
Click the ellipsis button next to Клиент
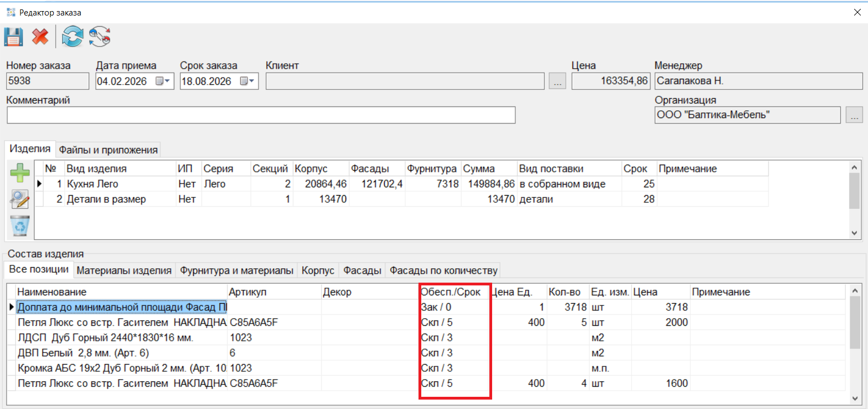pos(557,81)
